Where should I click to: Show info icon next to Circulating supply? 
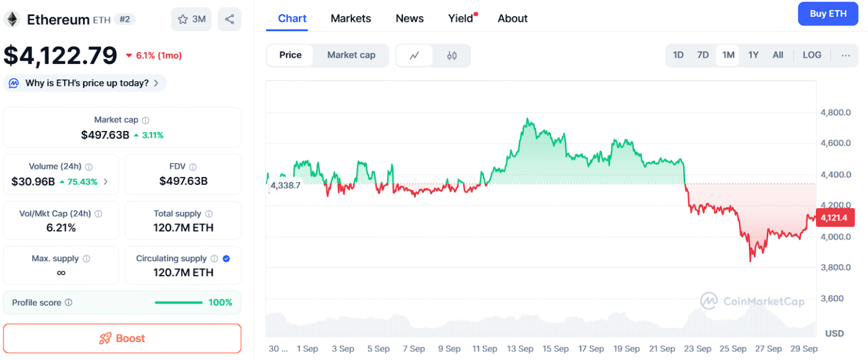point(214,259)
